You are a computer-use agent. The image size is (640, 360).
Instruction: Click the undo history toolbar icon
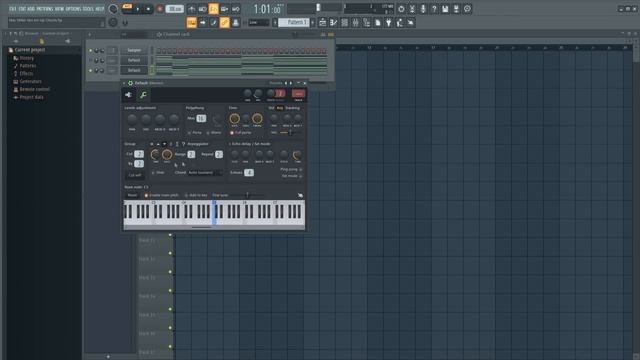tap(401, 9)
